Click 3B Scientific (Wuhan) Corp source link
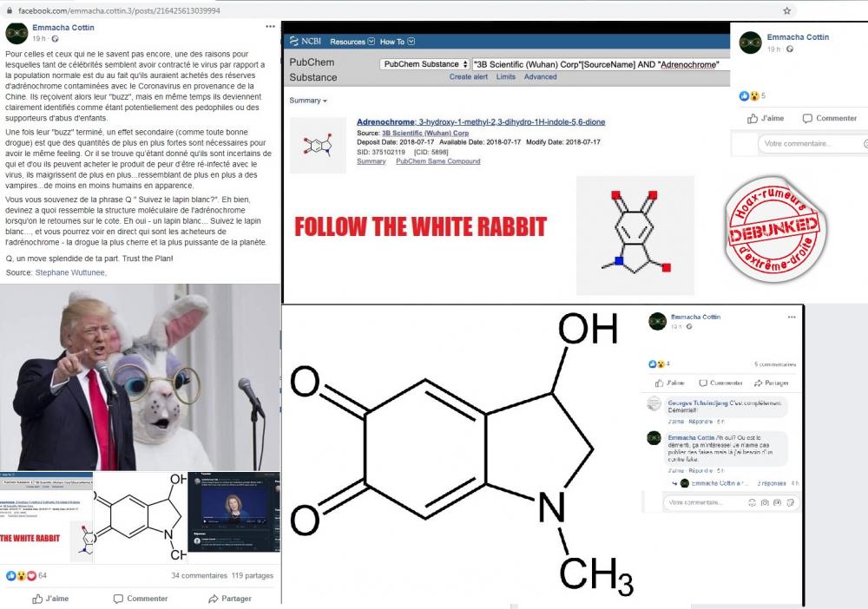 coord(425,133)
